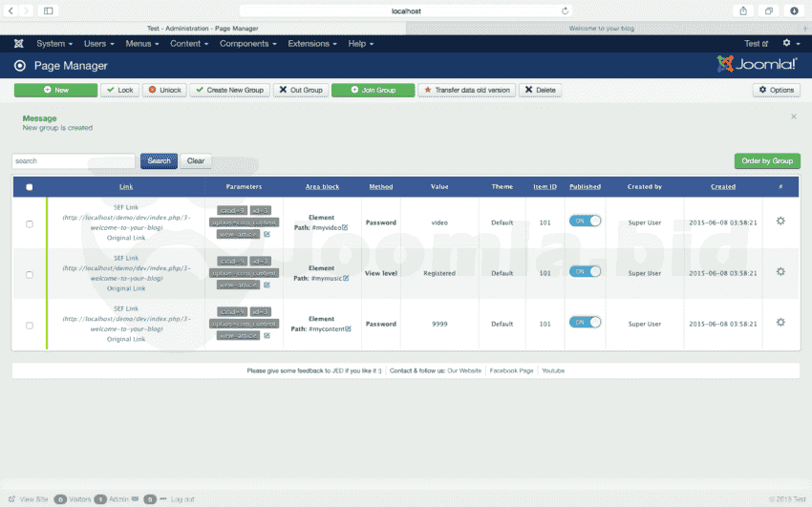Image resolution: width=812 pixels, height=507 pixels.
Task: Click edit icon next to #mycontent path
Action: (348, 329)
